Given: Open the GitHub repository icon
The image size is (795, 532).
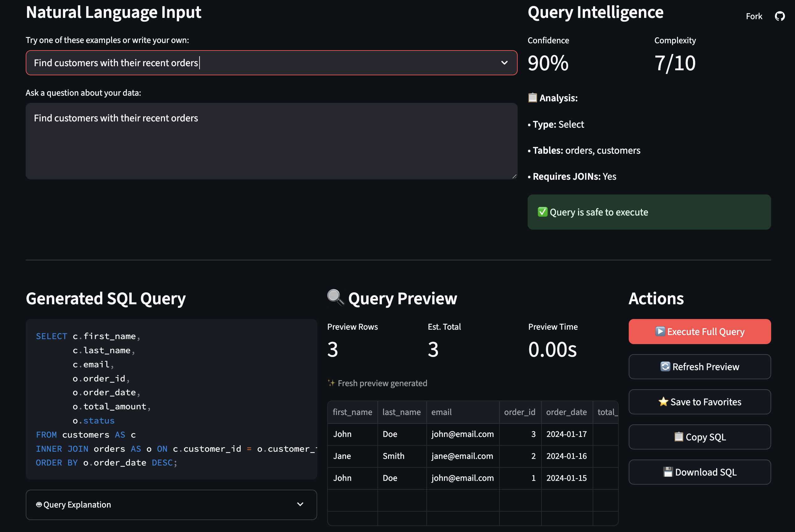Looking at the screenshot, I should [x=780, y=16].
